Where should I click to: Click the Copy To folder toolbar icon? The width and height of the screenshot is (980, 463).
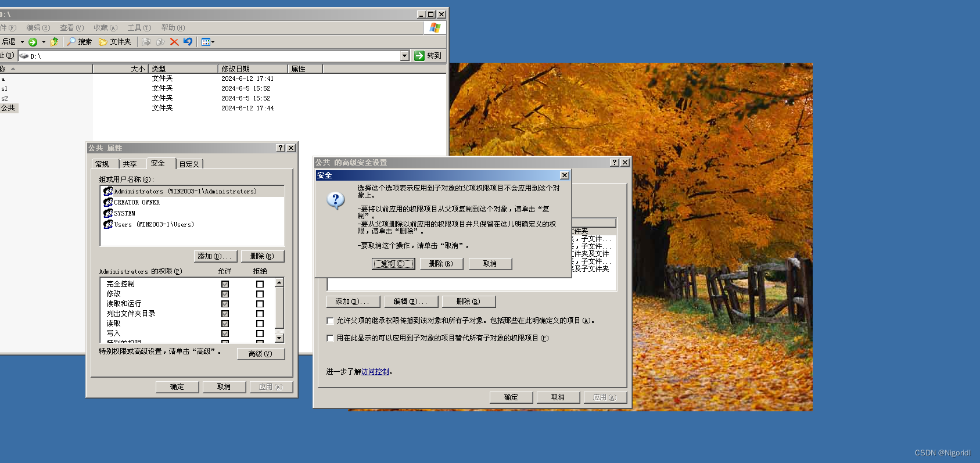tap(160, 42)
